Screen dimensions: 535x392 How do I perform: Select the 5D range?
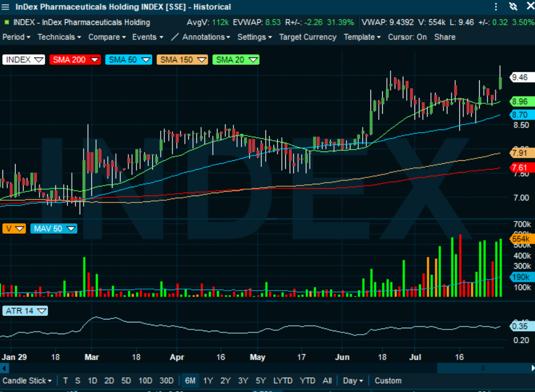tap(126, 381)
